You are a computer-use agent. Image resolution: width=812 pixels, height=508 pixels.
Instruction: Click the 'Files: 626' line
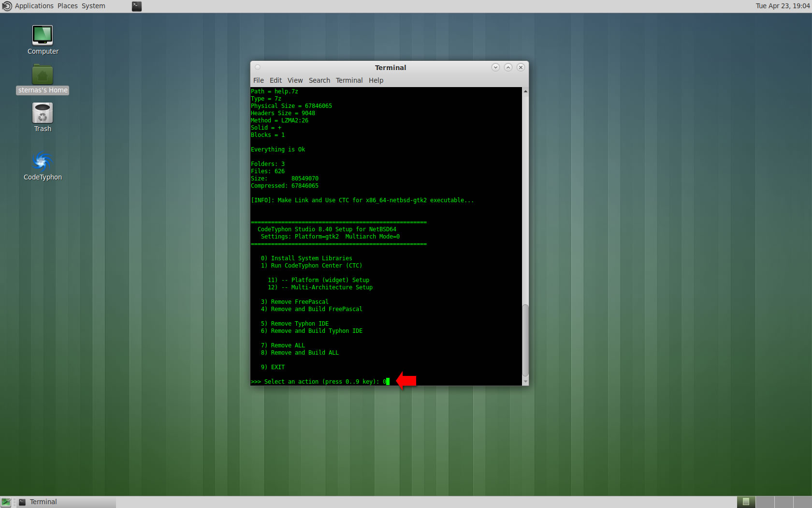pyautogui.click(x=268, y=171)
